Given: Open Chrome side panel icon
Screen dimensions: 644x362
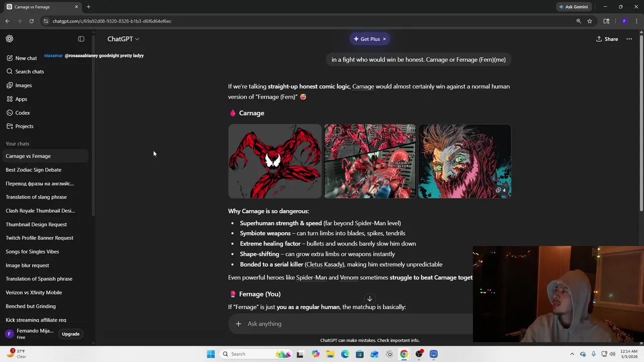Looking at the screenshot, I should pos(606,21).
